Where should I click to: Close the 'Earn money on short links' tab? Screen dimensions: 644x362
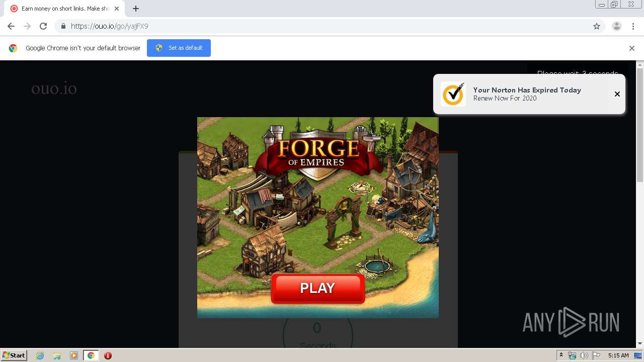(117, 9)
